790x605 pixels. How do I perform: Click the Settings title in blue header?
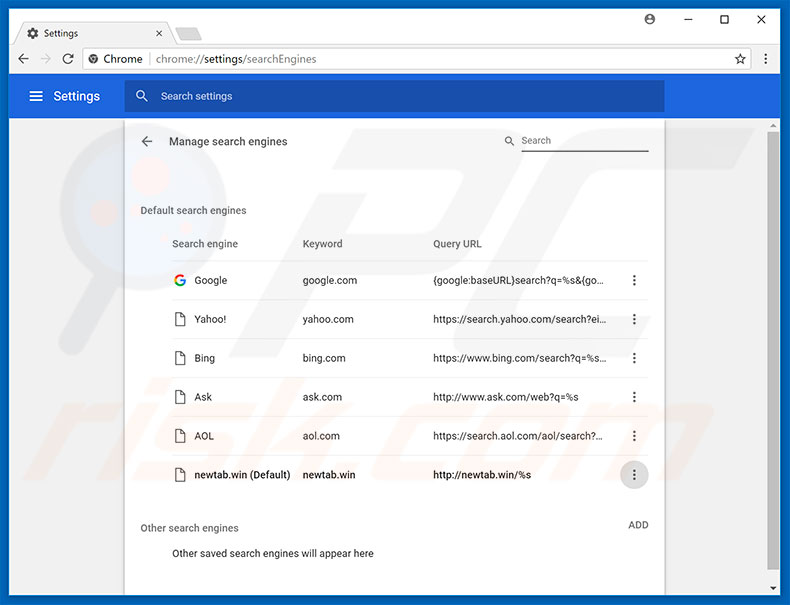[77, 96]
